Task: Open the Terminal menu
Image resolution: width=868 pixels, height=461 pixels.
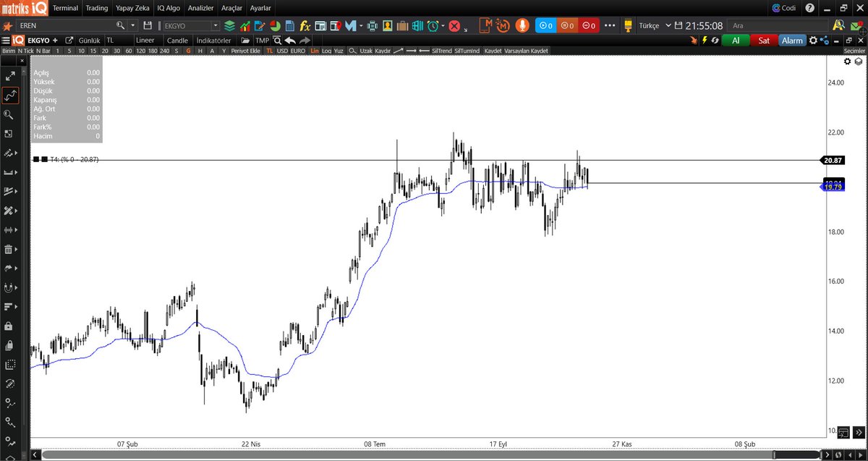Action: tap(65, 8)
